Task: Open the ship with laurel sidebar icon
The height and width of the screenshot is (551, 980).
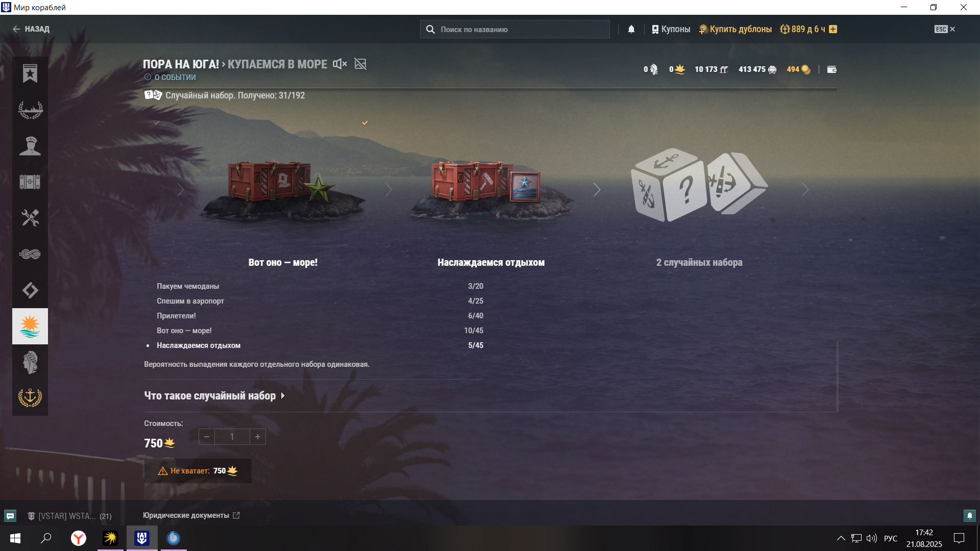Action: (x=30, y=110)
